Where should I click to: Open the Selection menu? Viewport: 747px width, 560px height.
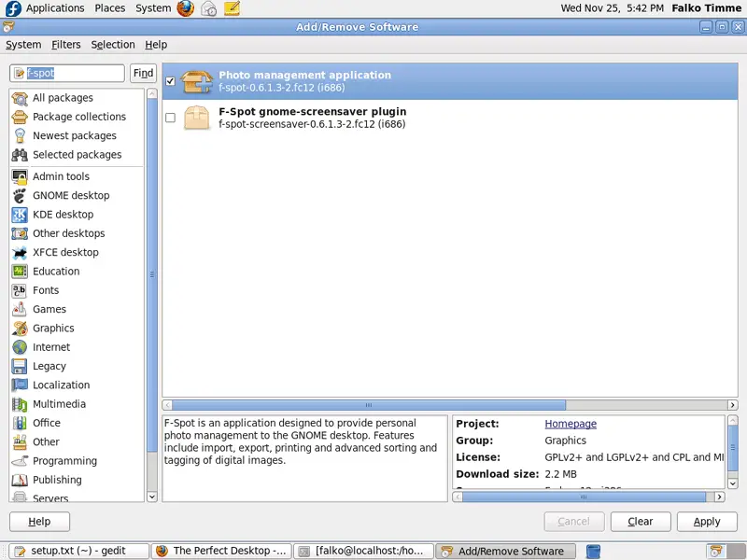[x=113, y=44]
